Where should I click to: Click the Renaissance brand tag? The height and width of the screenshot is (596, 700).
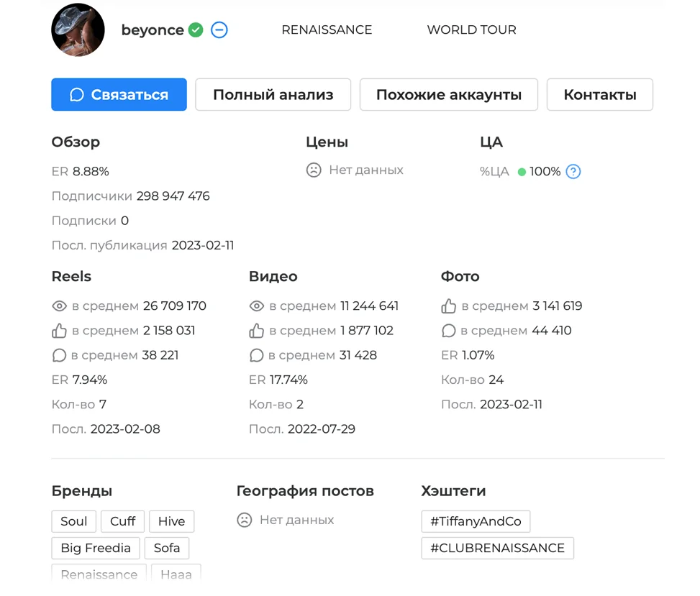click(x=99, y=573)
